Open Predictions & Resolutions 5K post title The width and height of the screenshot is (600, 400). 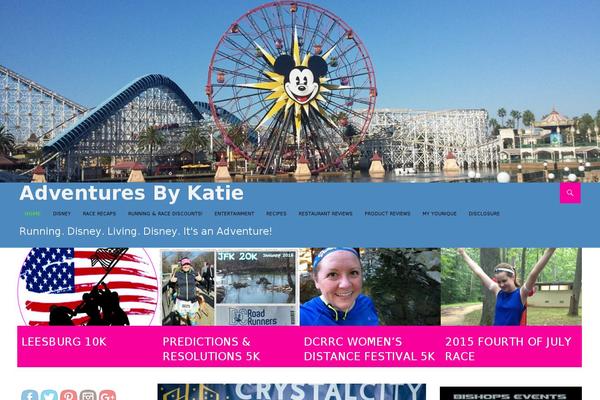pos(211,349)
